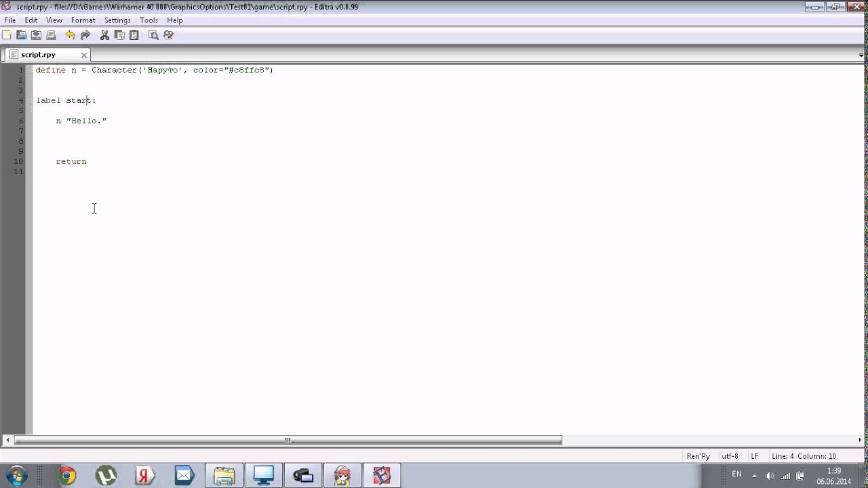The width and height of the screenshot is (868, 488).
Task: Click the 'define n = Character' code line
Action: tap(154, 70)
